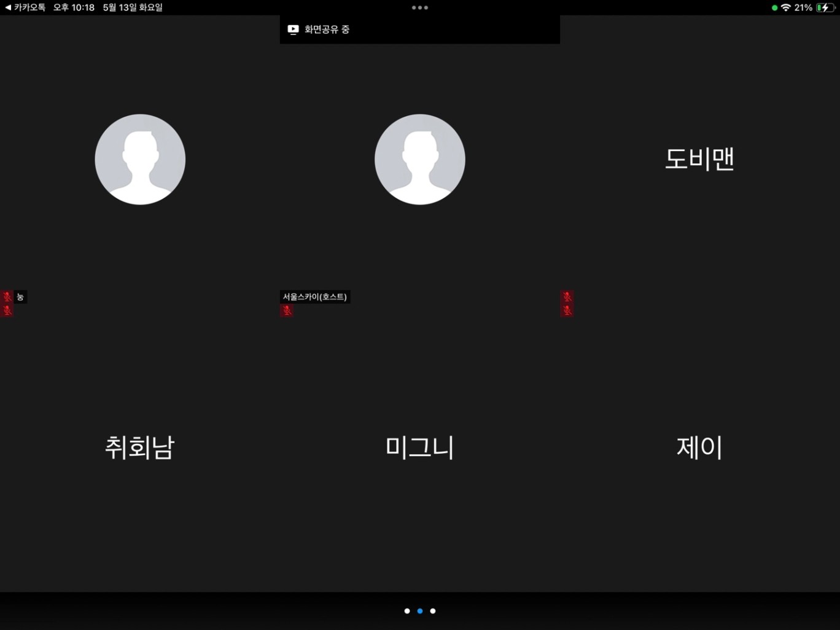The image size is (840, 630).
Task: Tap the Wi-Fi status icon
Action: [785, 8]
